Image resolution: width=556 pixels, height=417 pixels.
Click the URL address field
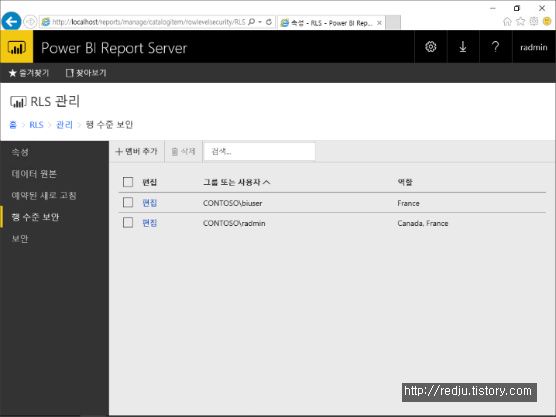click(148, 22)
